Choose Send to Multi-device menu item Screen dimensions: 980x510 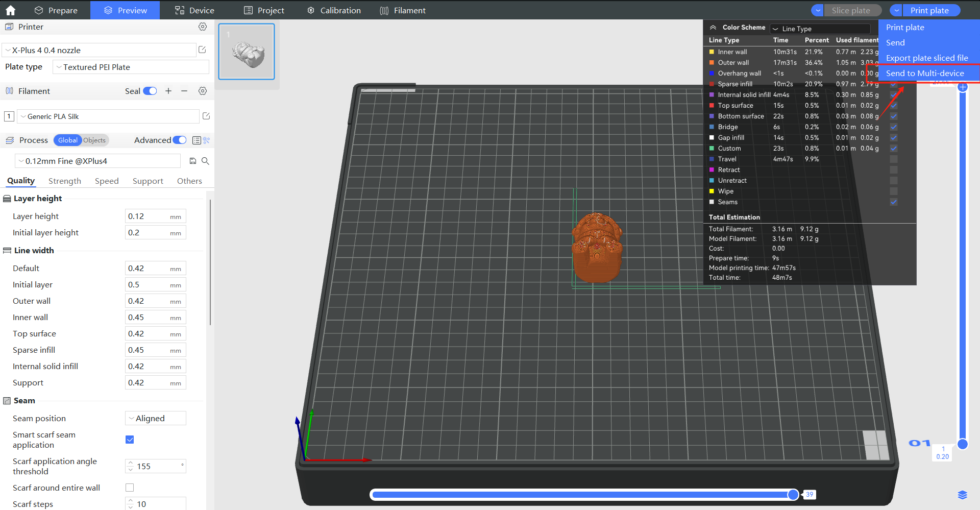(924, 73)
